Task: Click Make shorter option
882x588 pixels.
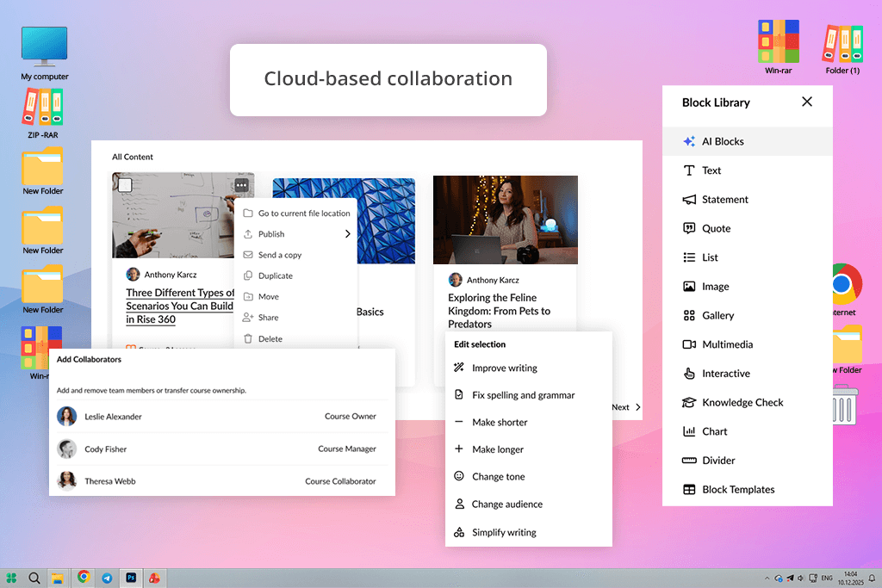Action: [x=528, y=422]
